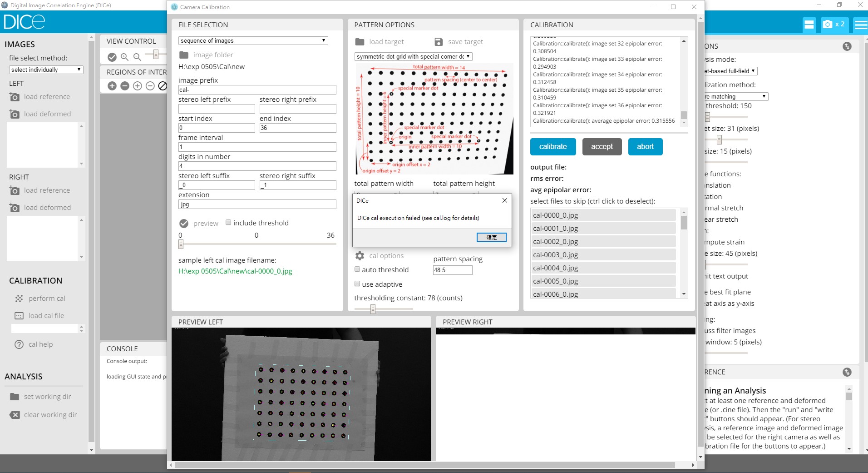
Task: Enable the include threshold checkbox
Action: tap(228, 223)
